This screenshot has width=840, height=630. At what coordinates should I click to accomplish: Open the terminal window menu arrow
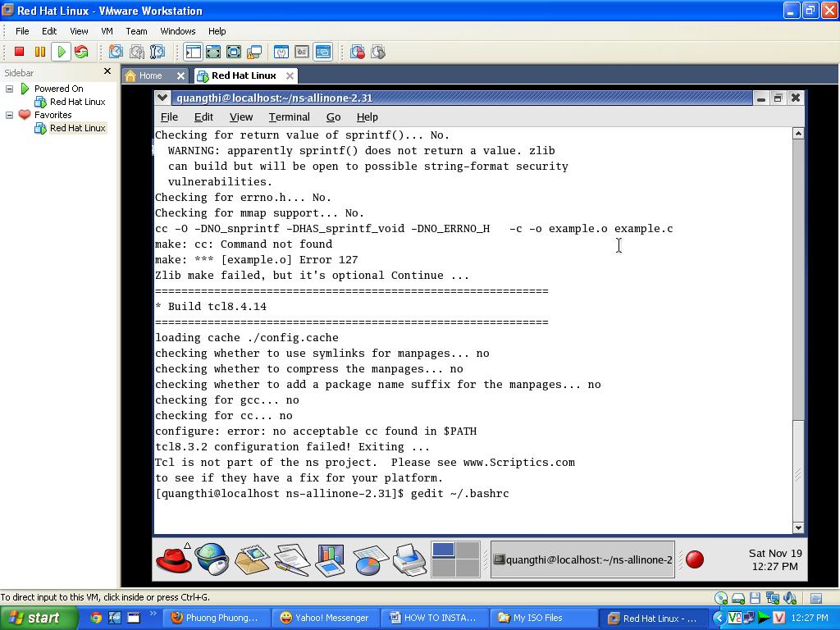click(162, 98)
